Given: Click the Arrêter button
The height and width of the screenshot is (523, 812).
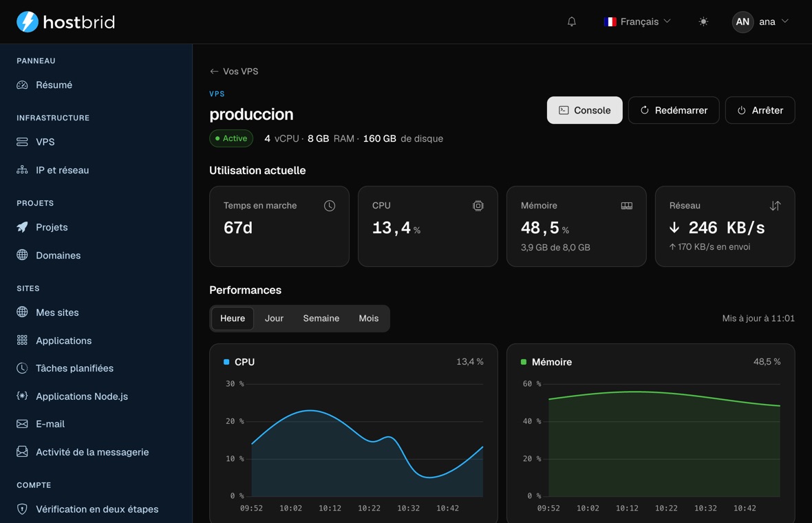Looking at the screenshot, I should [x=760, y=110].
